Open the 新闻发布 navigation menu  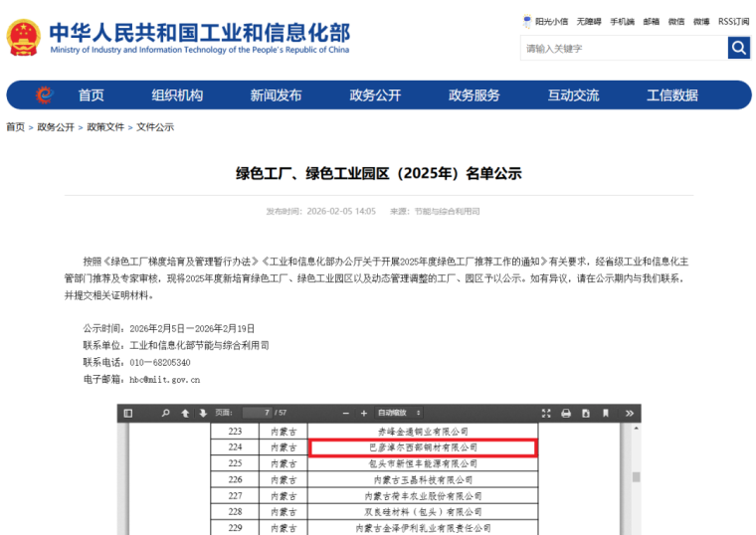276,95
